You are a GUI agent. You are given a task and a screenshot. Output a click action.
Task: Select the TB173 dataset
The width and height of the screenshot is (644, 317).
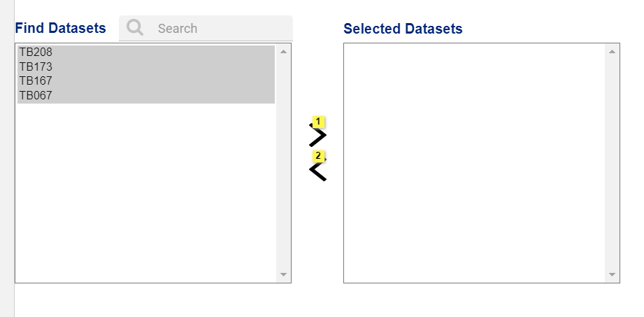click(x=146, y=67)
